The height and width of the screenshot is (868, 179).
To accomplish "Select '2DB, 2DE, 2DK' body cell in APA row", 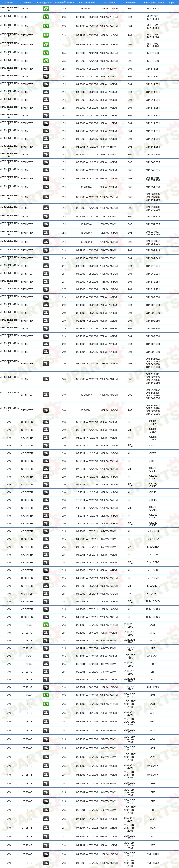I will pos(130,648).
